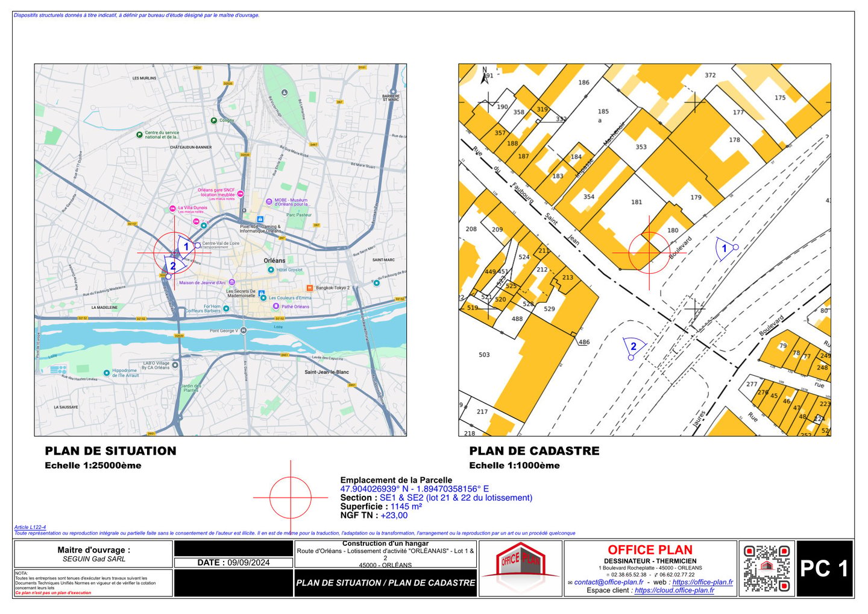Click the red crosshair target on the cadastre plan
Image resolution: width=868 pixels, height=614 pixels.
(649, 252)
